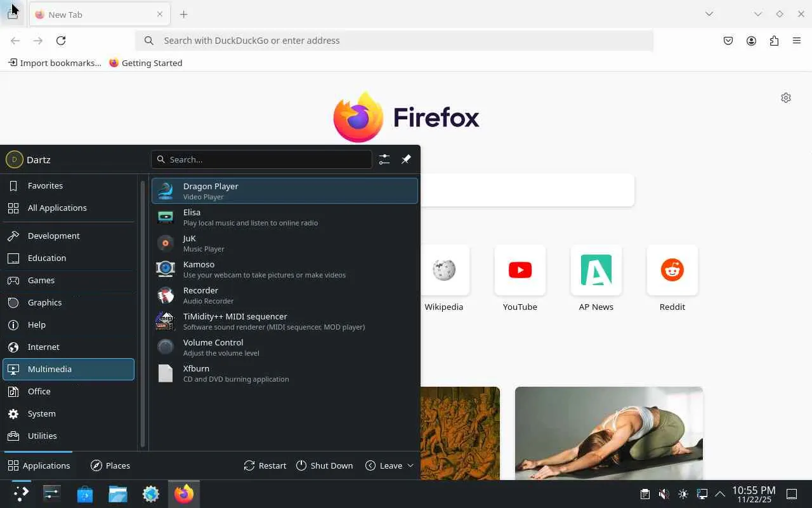This screenshot has width=812, height=508.
Task: Open System Settings gear from taskbar
Action: (151, 494)
